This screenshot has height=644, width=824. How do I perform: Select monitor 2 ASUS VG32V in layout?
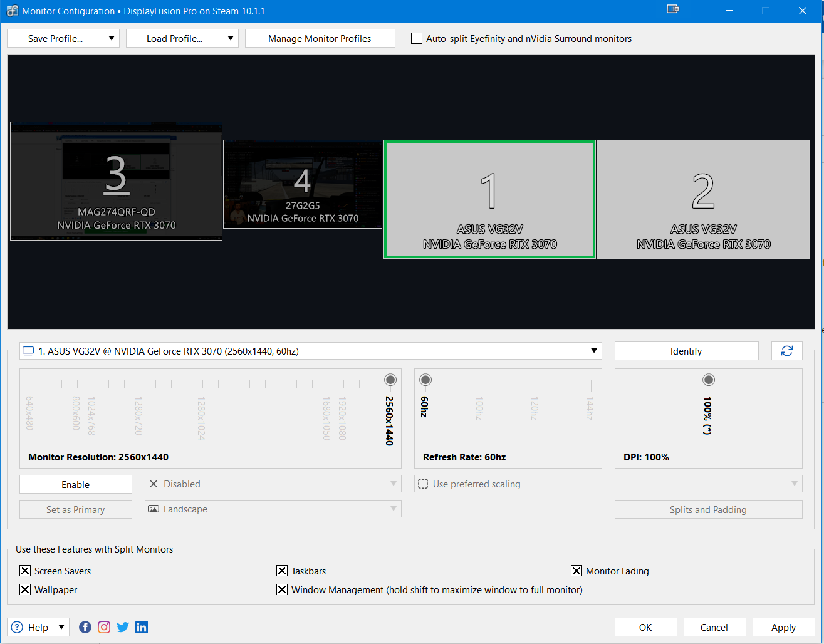click(704, 199)
